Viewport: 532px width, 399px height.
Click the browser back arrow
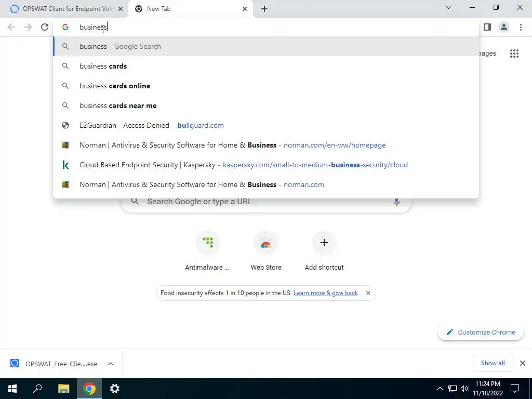point(11,27)
